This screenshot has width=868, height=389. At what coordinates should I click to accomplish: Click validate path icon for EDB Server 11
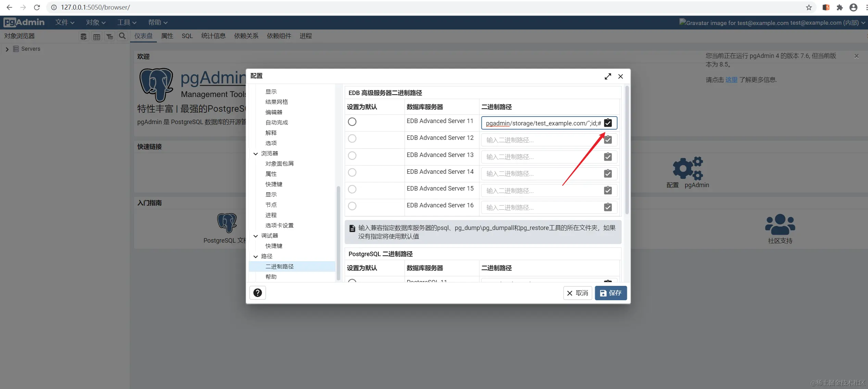tap(608, 123)
